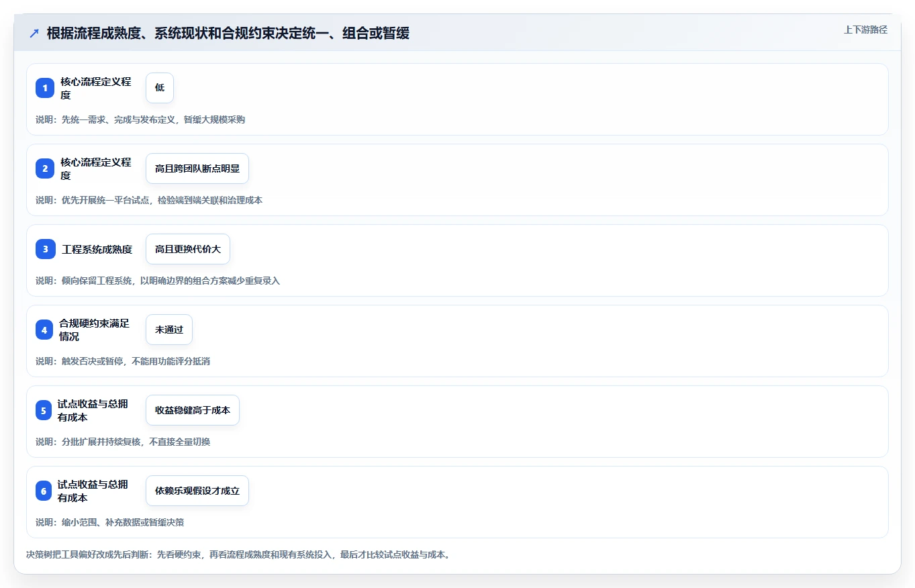This screenshot has width=915, height=588.
Task: Click the step 2 number badge
Action: coord(45,168)
